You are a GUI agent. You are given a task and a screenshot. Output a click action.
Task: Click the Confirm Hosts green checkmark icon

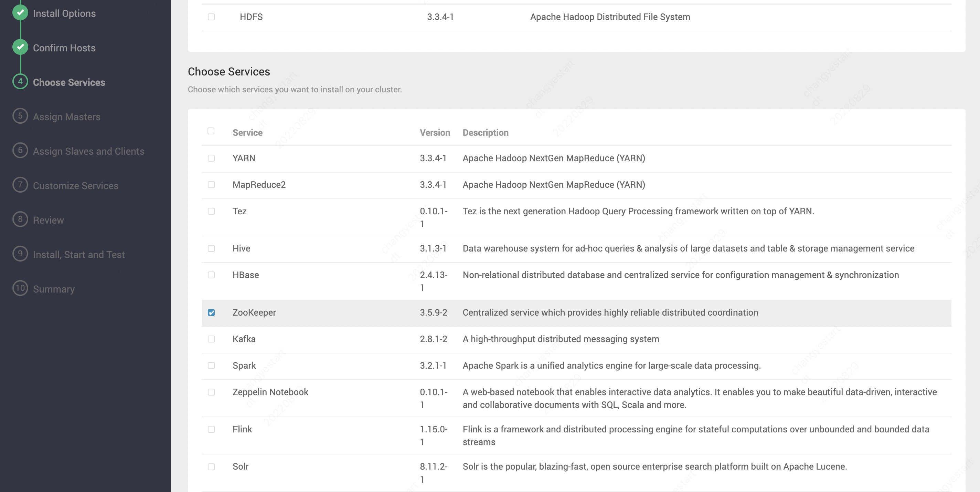[20, 47]
